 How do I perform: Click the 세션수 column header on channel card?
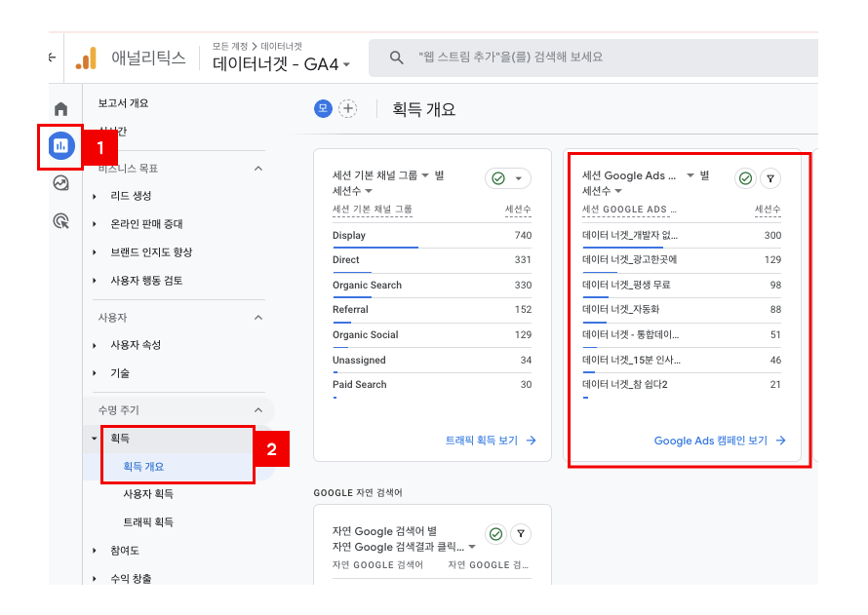coord(518,209)
